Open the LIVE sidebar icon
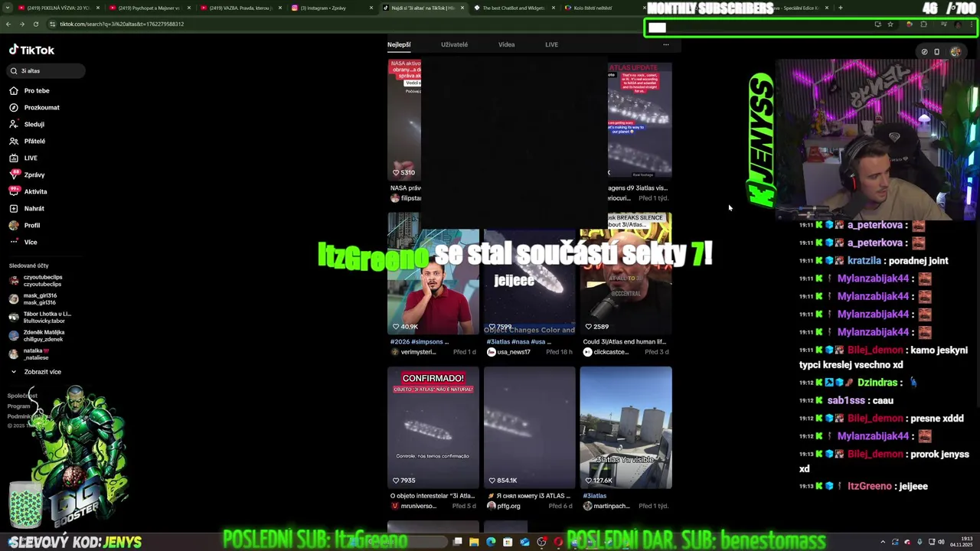 (x=14, y=158)
